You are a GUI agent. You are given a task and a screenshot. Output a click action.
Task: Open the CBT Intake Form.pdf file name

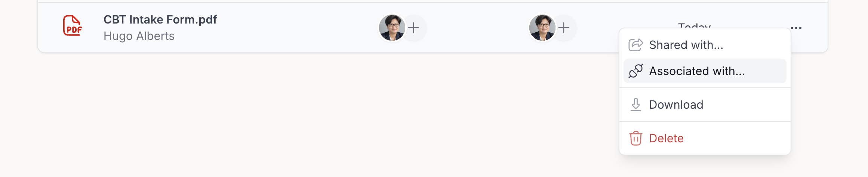160,19
